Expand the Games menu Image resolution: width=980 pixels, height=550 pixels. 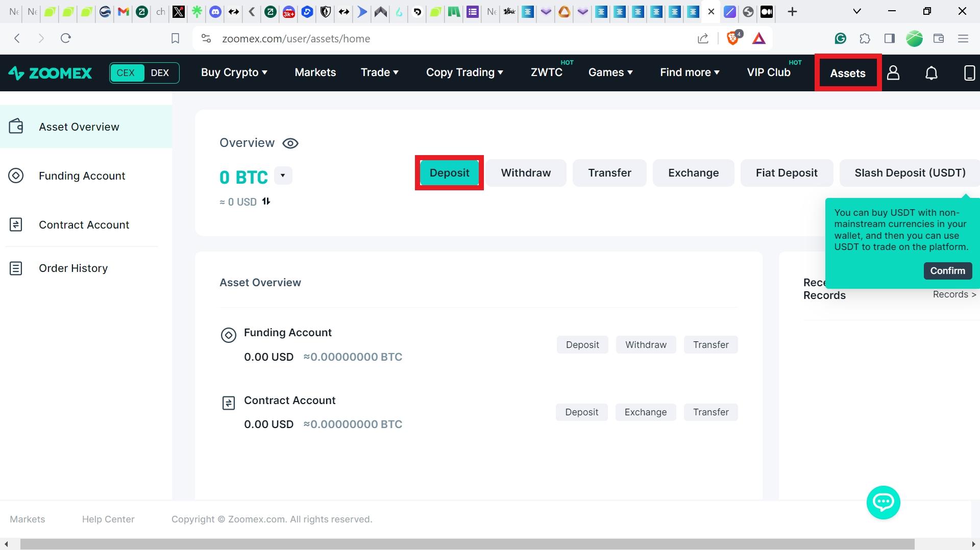[x=611, y=72]
